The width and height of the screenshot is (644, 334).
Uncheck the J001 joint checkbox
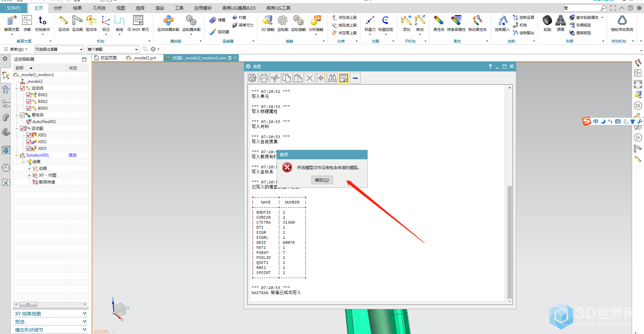pos(29,135)
